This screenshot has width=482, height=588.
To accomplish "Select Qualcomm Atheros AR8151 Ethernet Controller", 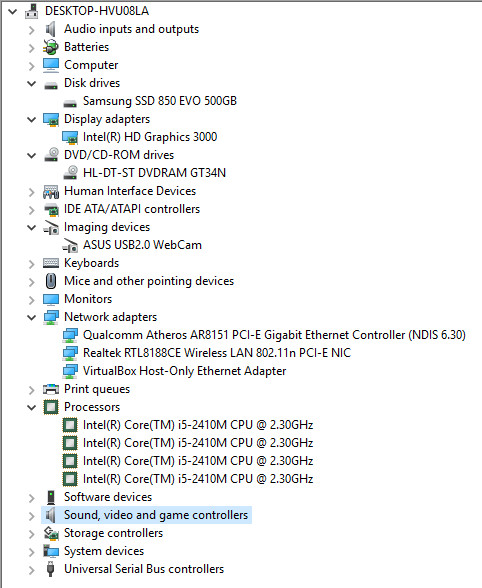I will [274, 335].
